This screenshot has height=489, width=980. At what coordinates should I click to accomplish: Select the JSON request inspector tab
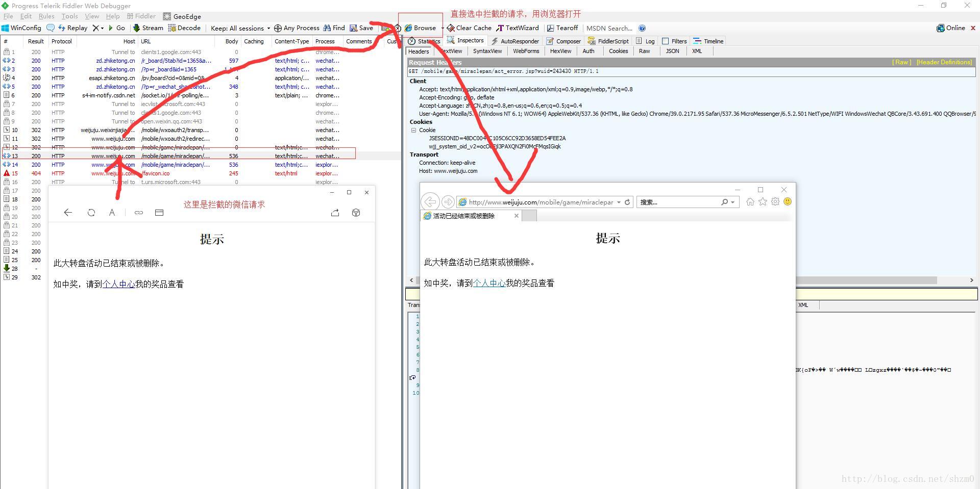[x=672, y=51]
